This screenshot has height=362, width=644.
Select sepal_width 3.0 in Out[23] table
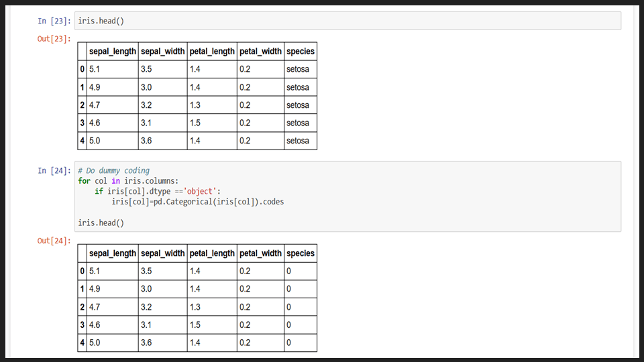[146, 87]
